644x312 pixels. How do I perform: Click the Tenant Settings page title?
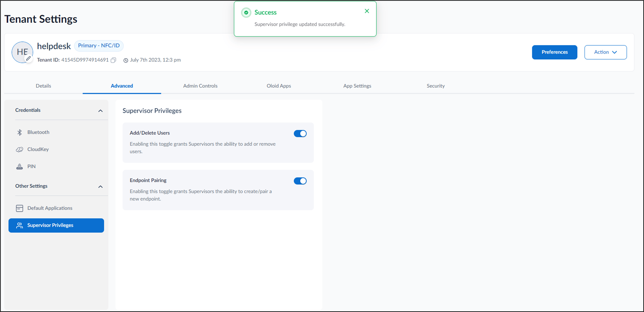pos(41,19)
